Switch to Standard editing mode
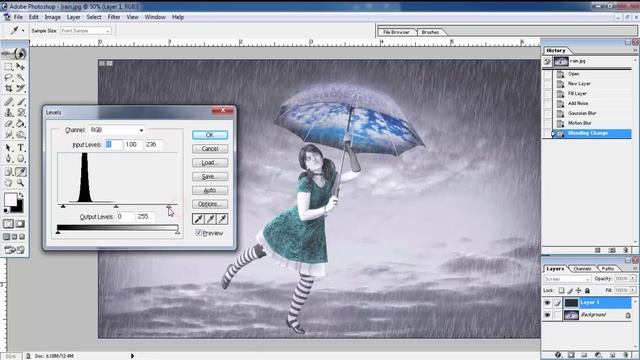 pos(8,224)
